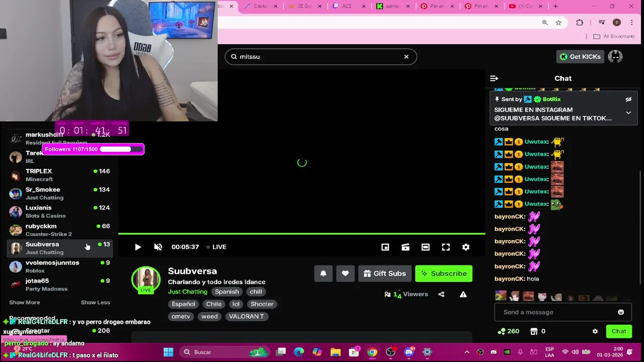Open Discord from the taskbar
The image size is (644, 362).
pos(409,352)
